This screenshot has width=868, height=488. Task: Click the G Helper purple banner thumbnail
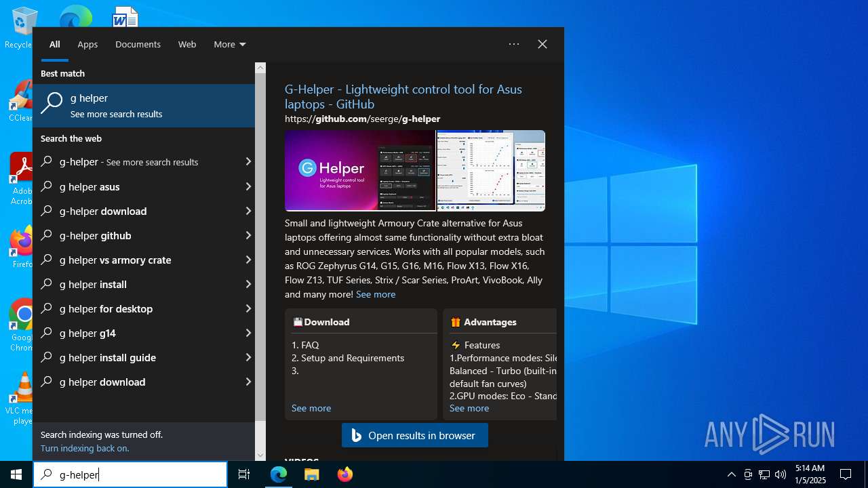pyautogui.click(x=360, y=171)
